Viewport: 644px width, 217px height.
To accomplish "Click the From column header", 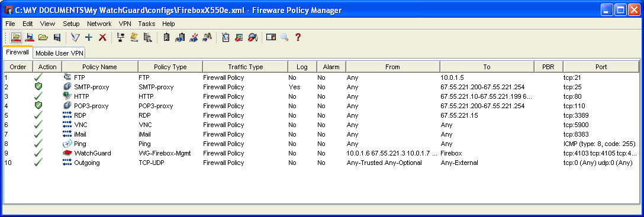I will click(392, 67).
